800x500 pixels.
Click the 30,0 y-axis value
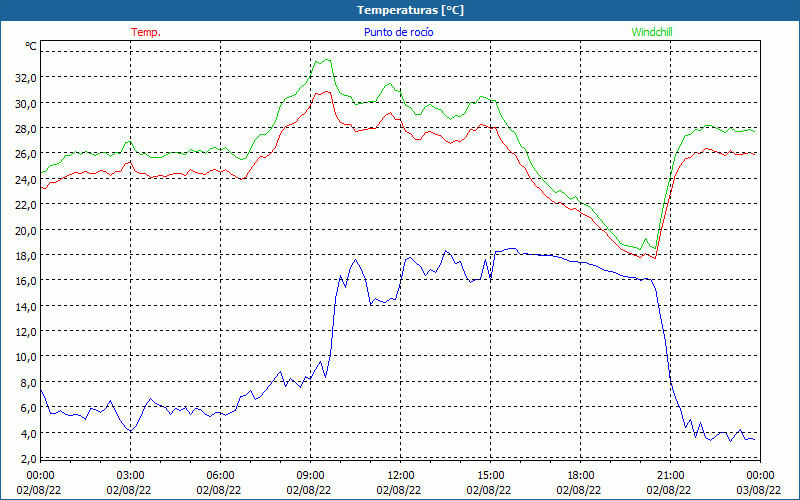(x=26, y=104)
